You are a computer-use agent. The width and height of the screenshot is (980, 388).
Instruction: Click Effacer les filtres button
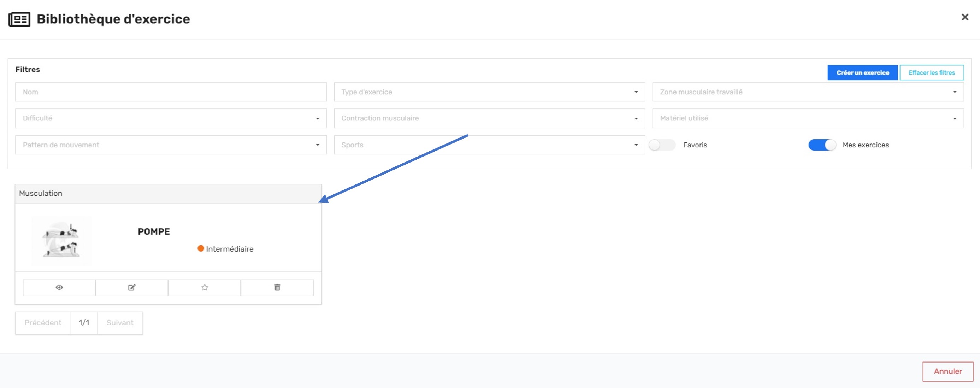(932, 73)
